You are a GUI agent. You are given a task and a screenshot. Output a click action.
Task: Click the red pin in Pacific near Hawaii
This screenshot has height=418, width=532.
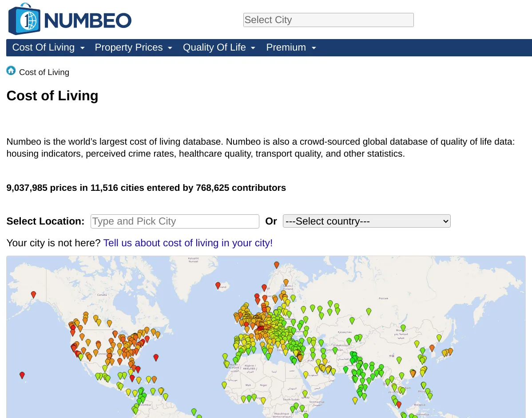click(22, 375)
